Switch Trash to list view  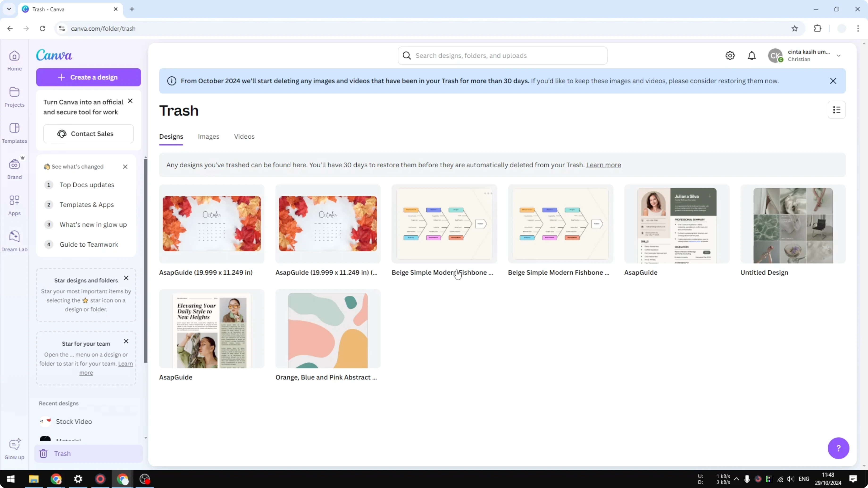[837, 110]
